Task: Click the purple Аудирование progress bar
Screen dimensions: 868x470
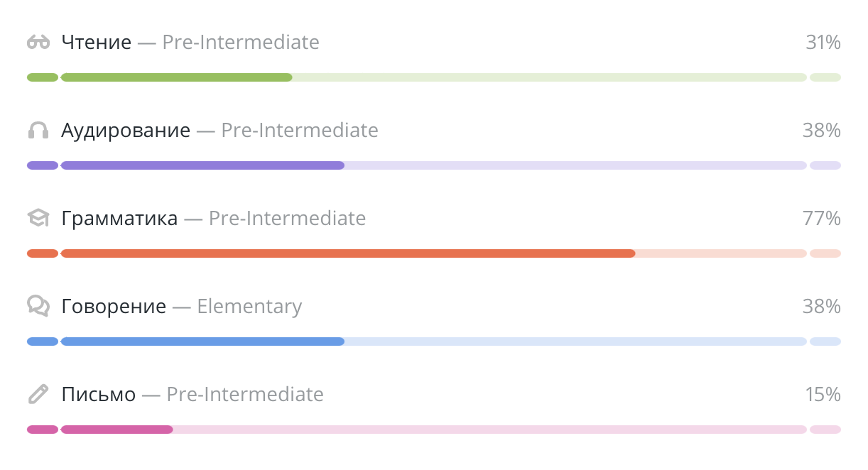Action: (x=433, y=165)
